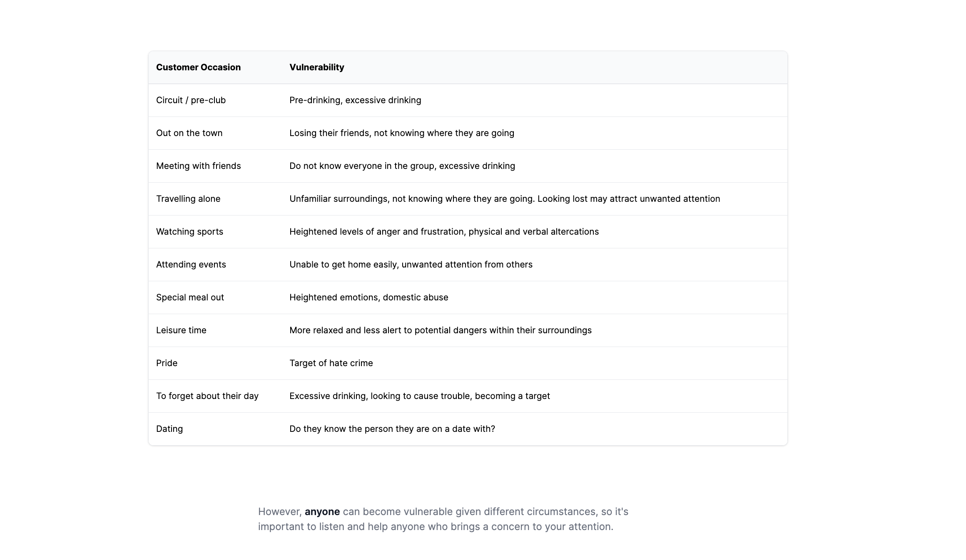Select the Heightened emotions, domestic abuse cell
Image resolution: width=966 pixels, height=560 pixels.
pyautogui.click(x=368, y=297)
